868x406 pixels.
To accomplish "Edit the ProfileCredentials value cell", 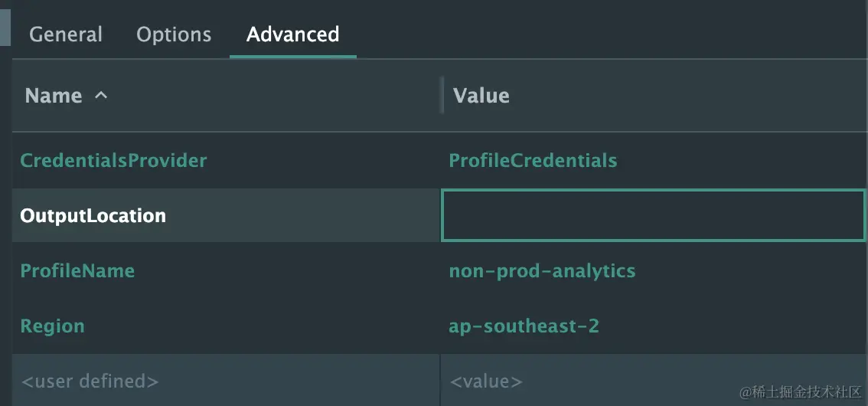I will [533, 161].
